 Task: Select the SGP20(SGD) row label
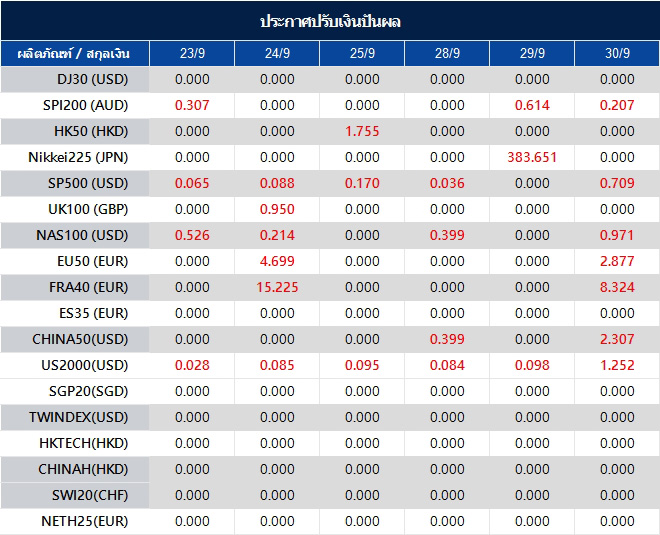pyautogui.click(x=88, y=391)
